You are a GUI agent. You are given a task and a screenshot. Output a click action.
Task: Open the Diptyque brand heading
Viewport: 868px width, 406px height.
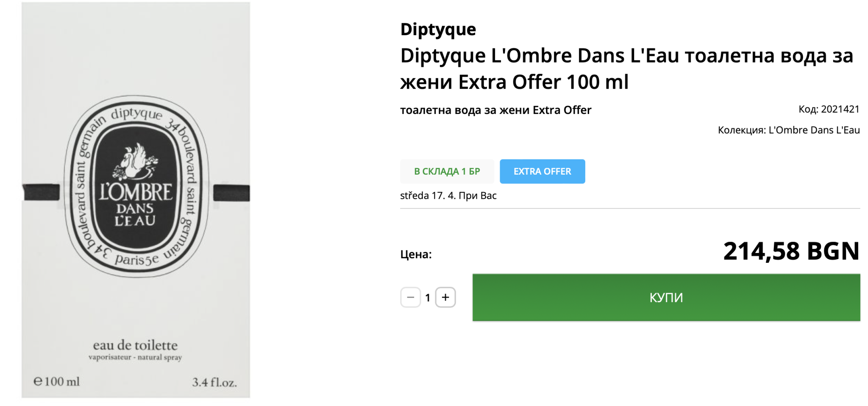click(x=438, y=29)
